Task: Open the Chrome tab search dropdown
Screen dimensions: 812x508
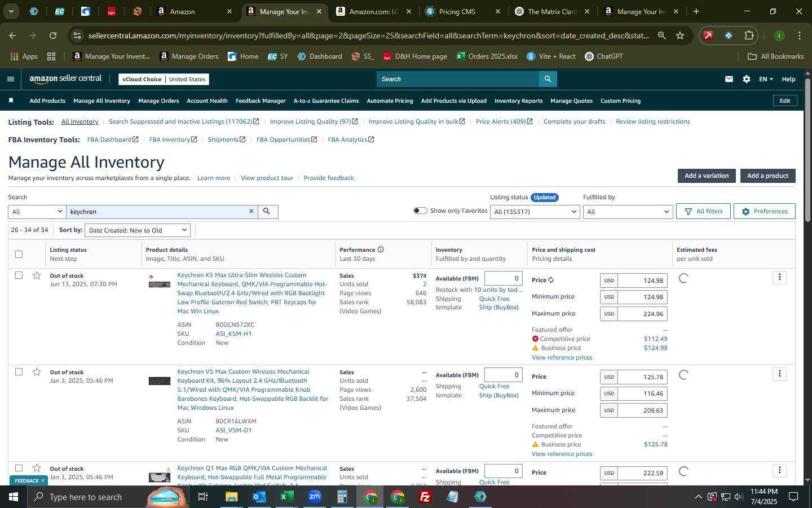Action: pyautogui.click(x=11, y=11)
